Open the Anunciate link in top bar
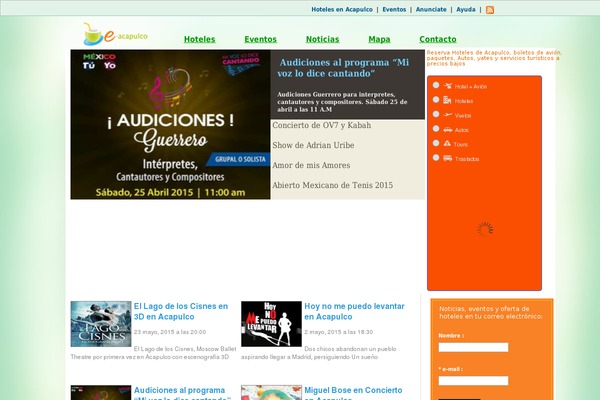Image resolution: width=600 pixels, height=400 pixels. click(431, 9)
